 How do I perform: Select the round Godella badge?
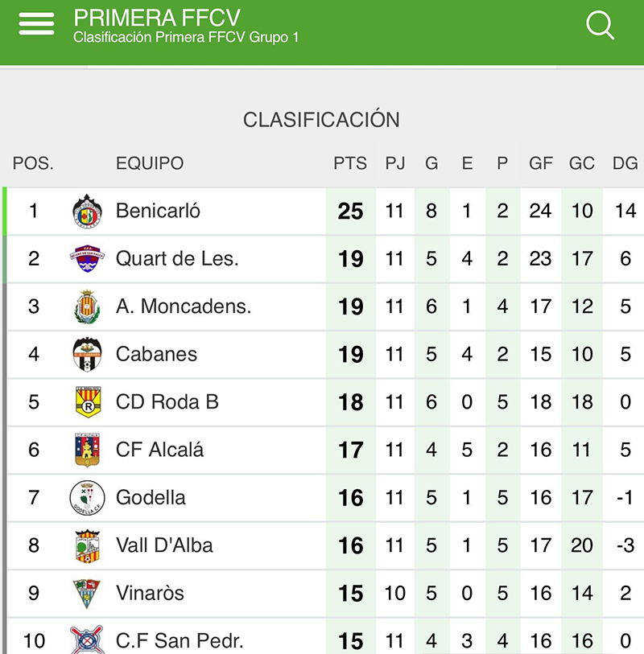[87, 498]
